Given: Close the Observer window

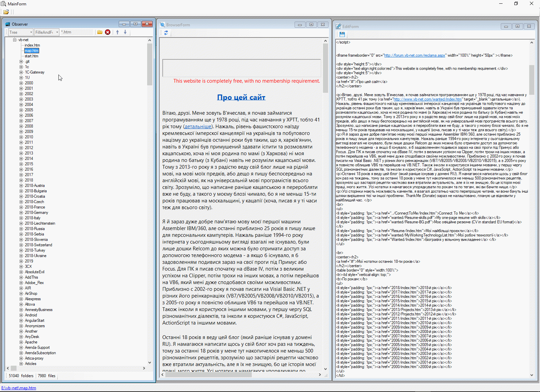Looking at the screenshot, I should click(x=147, y=24).
